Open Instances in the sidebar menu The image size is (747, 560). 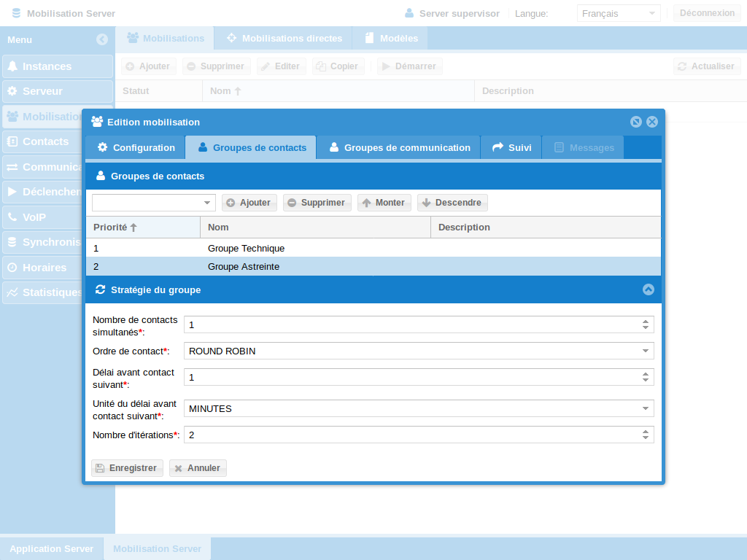[58, 66]
